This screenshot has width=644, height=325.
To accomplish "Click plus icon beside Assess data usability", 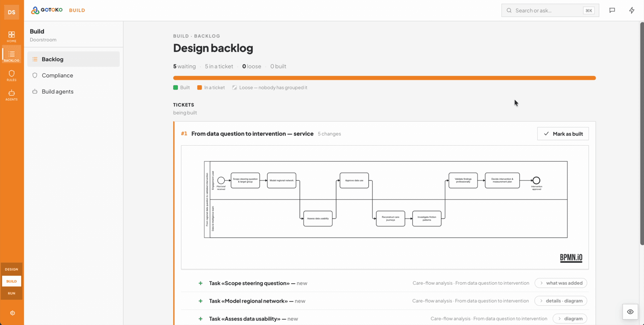I will 200,319.
